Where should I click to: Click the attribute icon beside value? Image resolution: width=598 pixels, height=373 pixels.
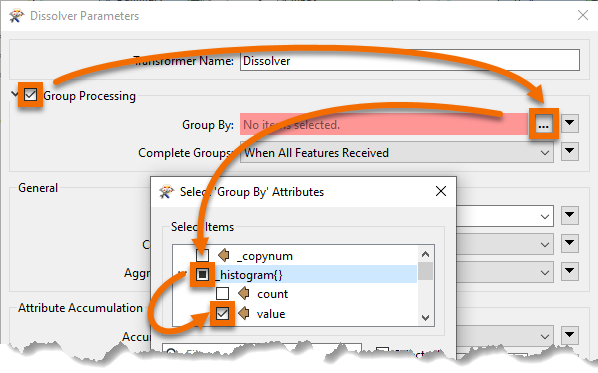click(244, 313)
